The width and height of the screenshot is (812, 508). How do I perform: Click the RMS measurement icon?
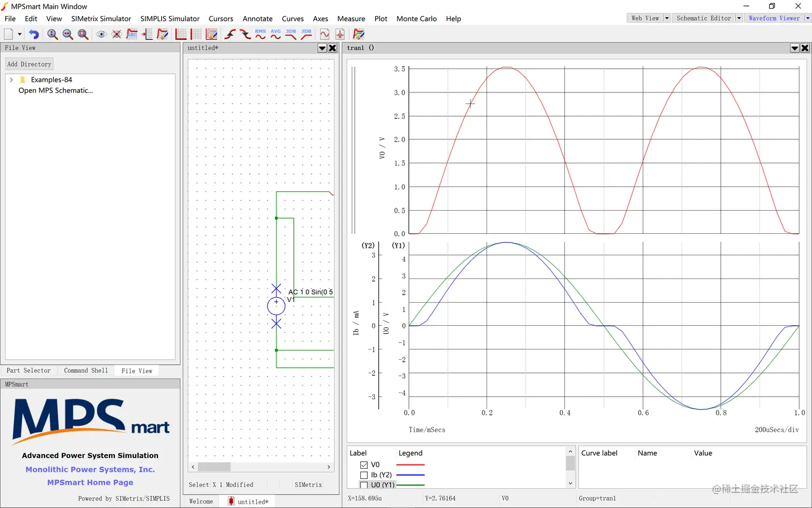tap(260, 34)
